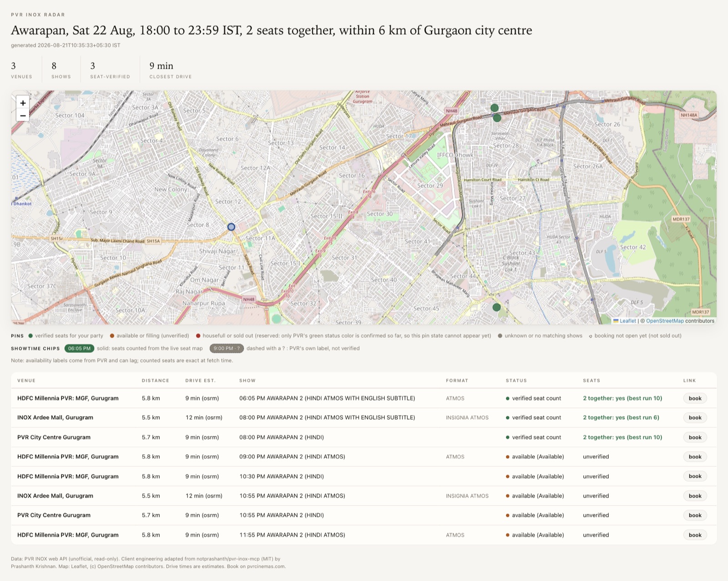Select the lower green pin near NH48

pos(497,118)
